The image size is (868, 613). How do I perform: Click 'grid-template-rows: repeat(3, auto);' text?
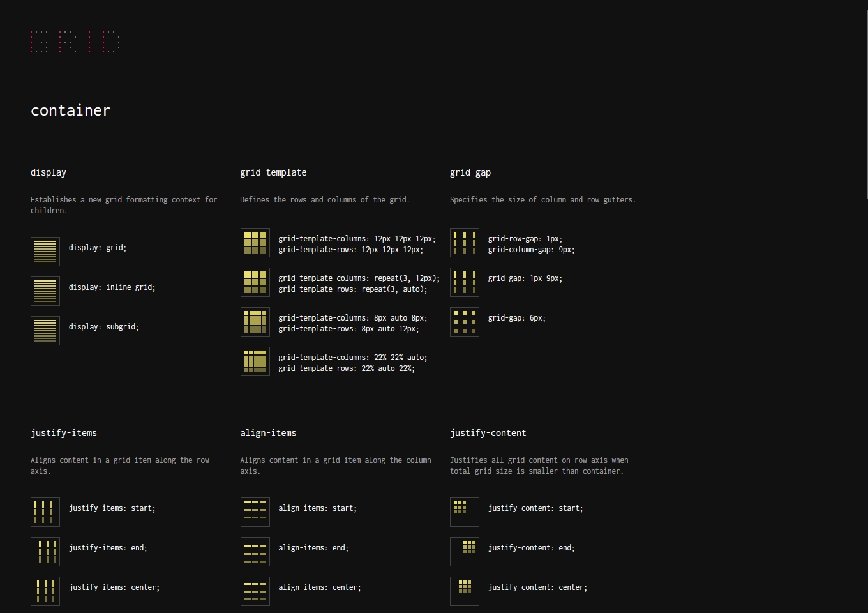coord(353,289)
